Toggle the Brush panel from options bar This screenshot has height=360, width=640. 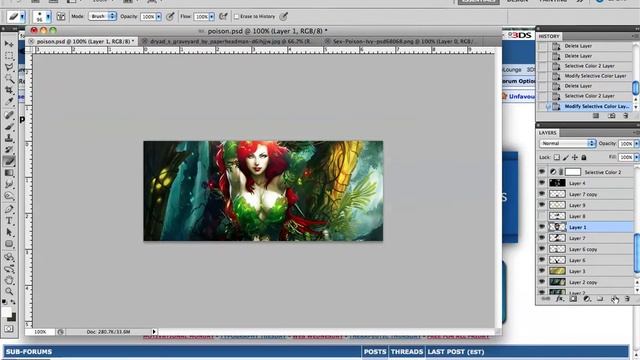point(61,16)
